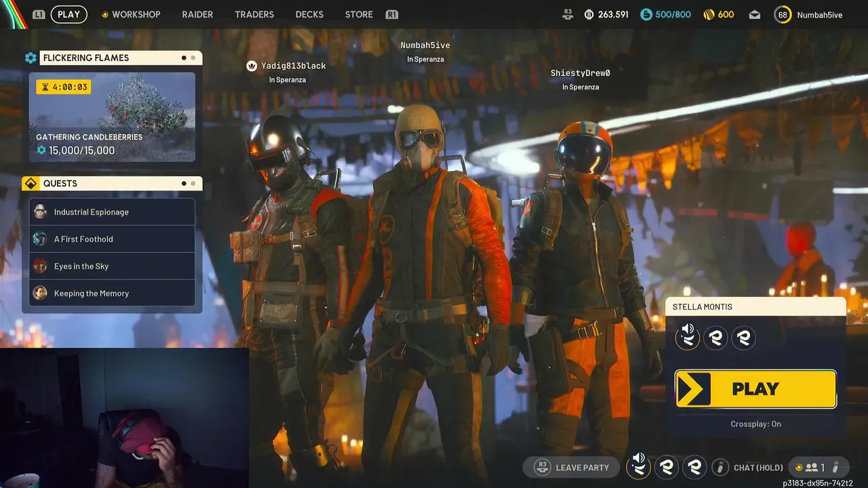Click the gear icon beside 15,000/15,000
The width and height of the screenshot is (868, 488).
(x=41, y=150)
